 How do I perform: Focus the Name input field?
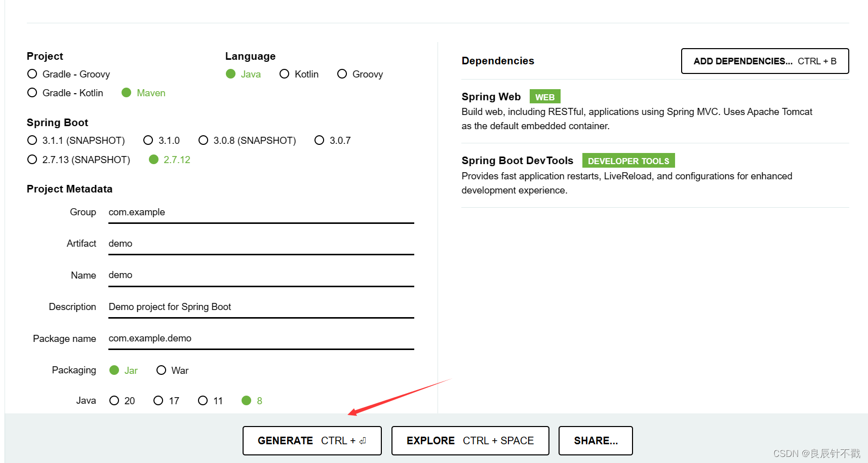261,275
